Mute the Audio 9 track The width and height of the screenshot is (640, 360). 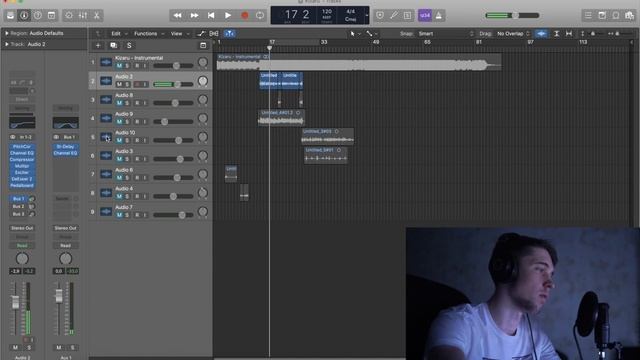[119, 122]
